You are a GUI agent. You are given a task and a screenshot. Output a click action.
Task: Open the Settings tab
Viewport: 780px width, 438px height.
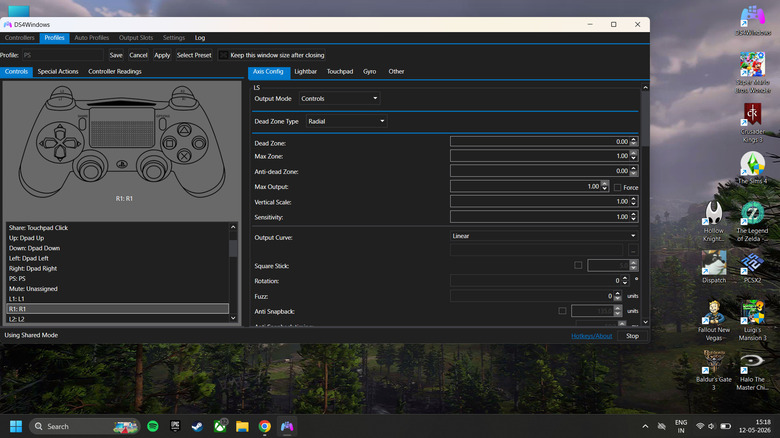point(174,38)
